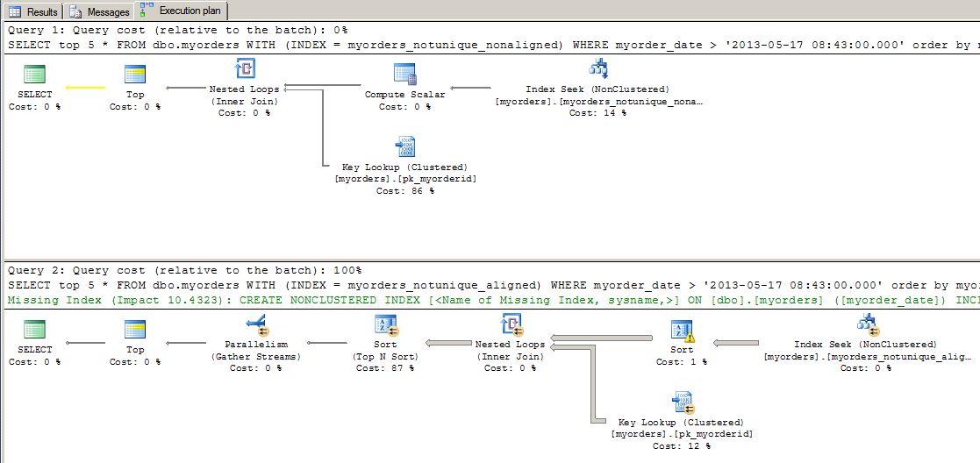Click the Top operator icon in Query 1
Screen dimensions: 980x463
(x=135, y=74)
